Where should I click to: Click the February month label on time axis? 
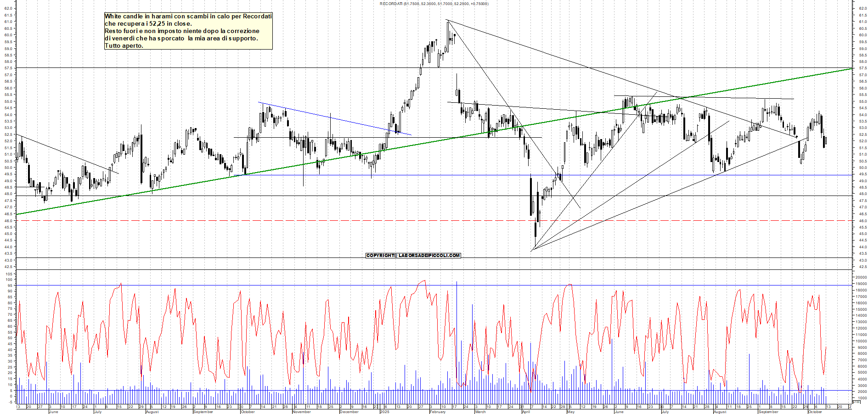437,412
